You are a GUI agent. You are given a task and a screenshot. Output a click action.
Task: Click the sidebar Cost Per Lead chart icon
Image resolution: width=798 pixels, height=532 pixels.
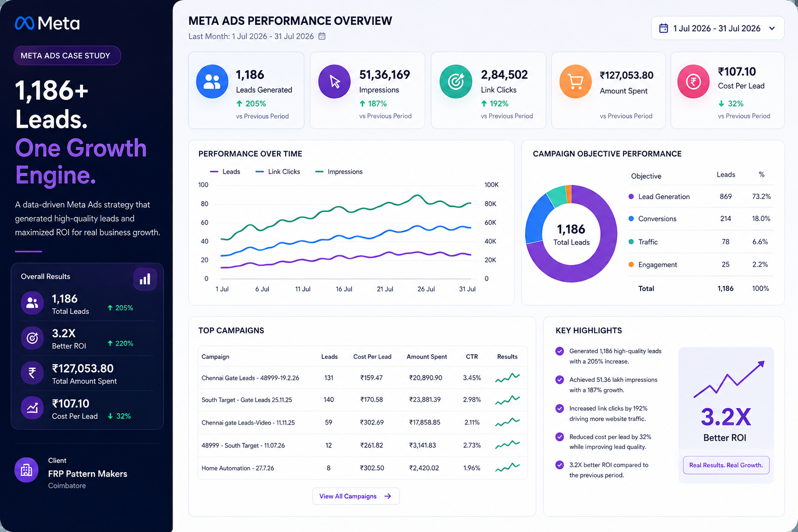(32, 408)
